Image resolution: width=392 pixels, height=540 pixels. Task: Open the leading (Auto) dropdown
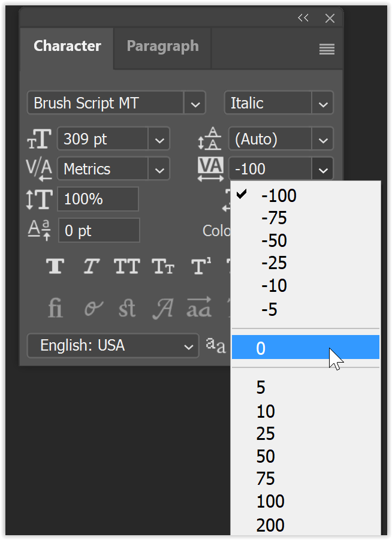coord(322,138)
